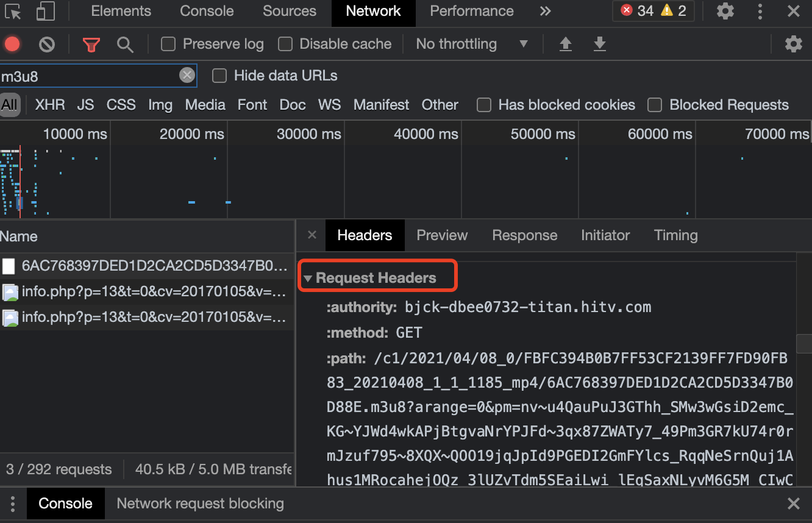This screenshot has height=523, width=812.
Task: Click the red record network log button
Action: (x=12, y=44)
